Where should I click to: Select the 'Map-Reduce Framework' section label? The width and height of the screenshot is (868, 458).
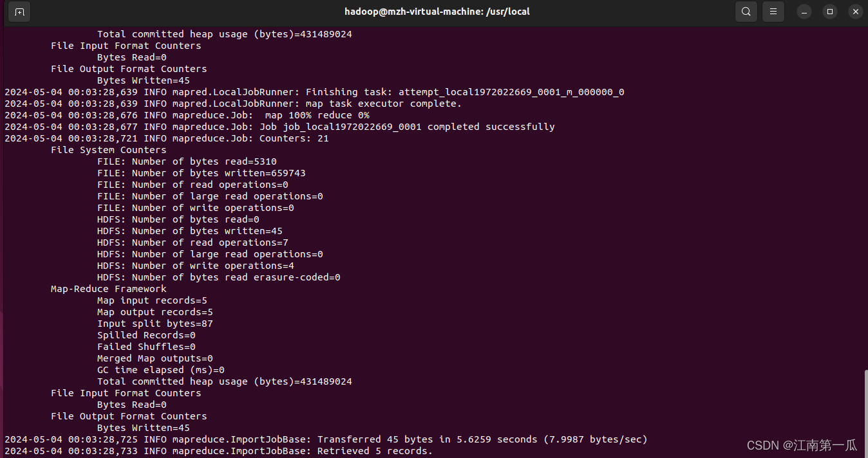(109, 288)
